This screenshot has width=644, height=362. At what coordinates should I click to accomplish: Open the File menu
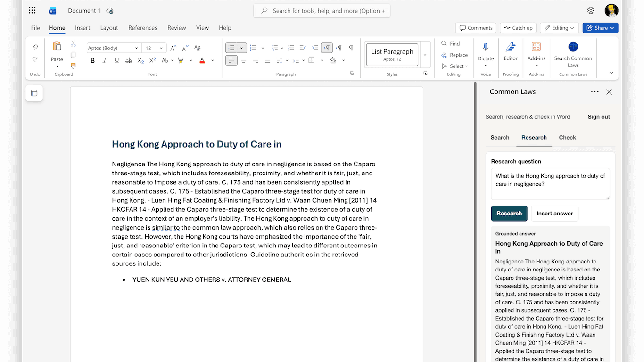pos(35,28)
